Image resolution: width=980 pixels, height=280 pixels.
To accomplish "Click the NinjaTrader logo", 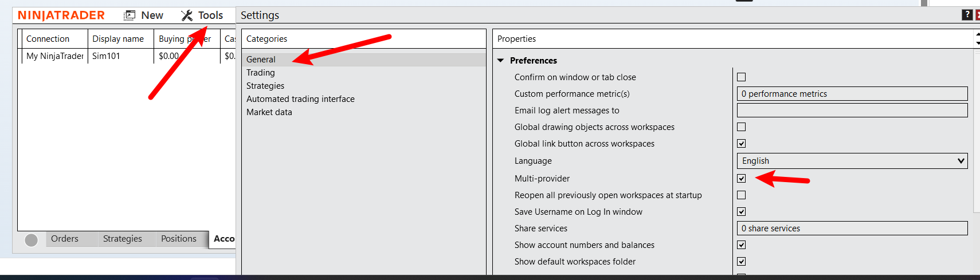I will [x=61, y=15].
